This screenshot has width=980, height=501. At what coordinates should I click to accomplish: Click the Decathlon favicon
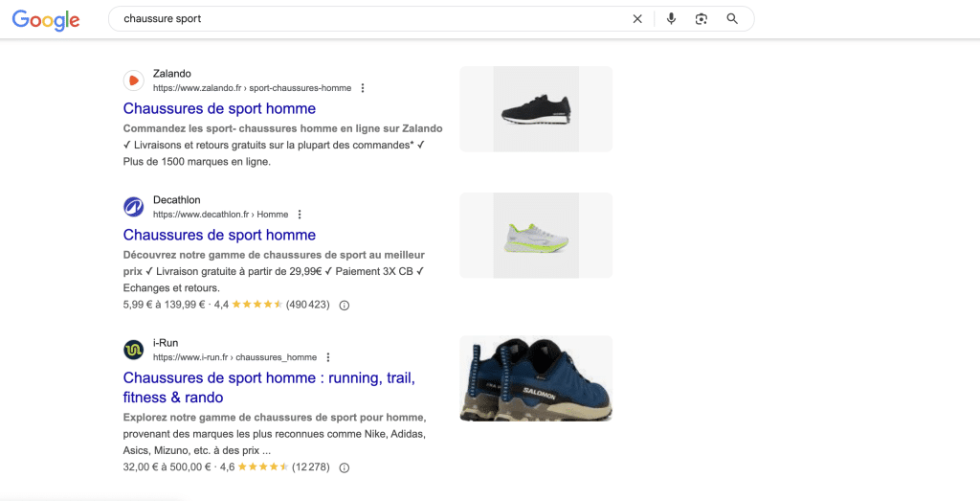pyautogui.click(x=133, y=207)
